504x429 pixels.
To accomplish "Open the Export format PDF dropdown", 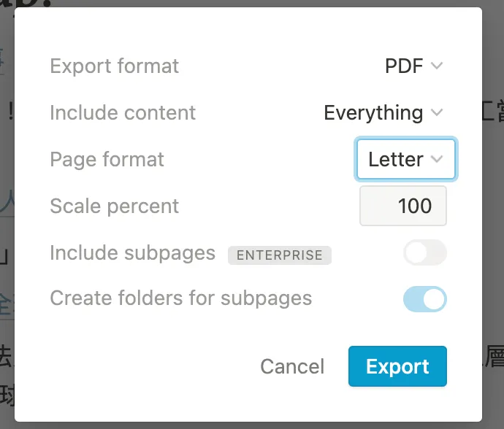I will pyautogui.click(x=413, y=66).
